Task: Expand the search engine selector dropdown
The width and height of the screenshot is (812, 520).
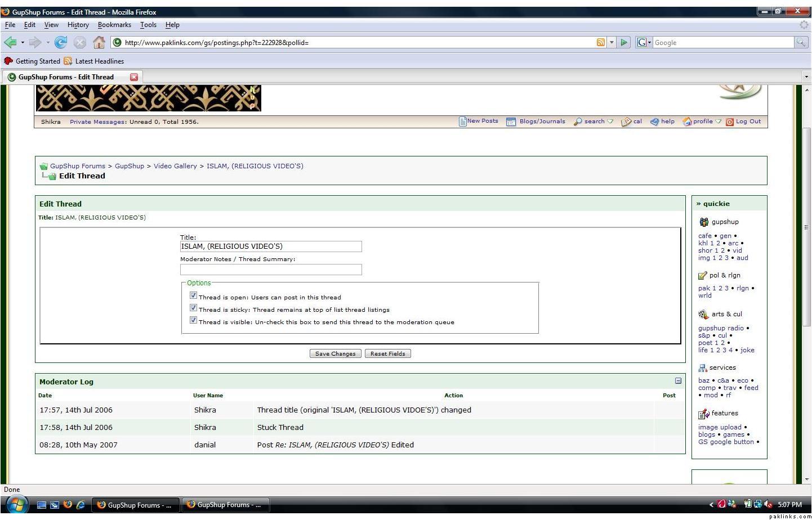Action: click(x=644, y=42)
